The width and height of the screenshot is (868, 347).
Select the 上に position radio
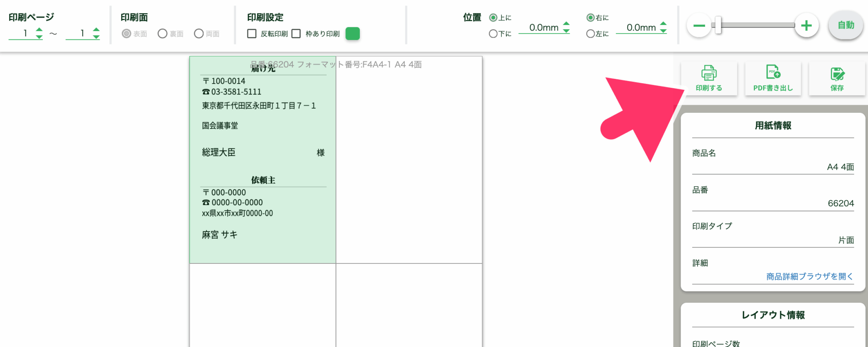[493, 17]
